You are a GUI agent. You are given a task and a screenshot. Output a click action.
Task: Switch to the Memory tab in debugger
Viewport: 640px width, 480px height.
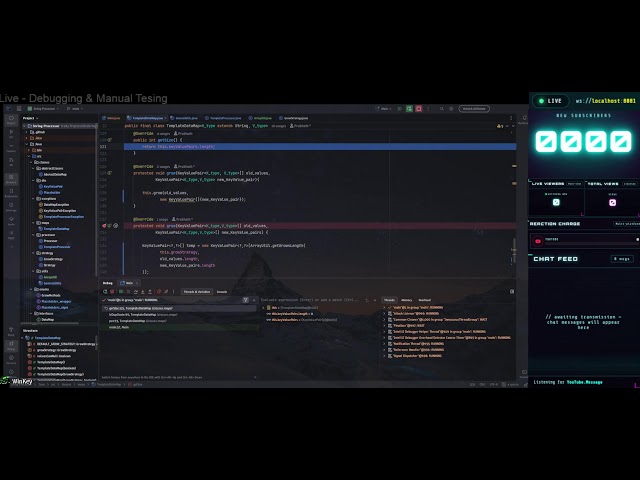point(407,300)
